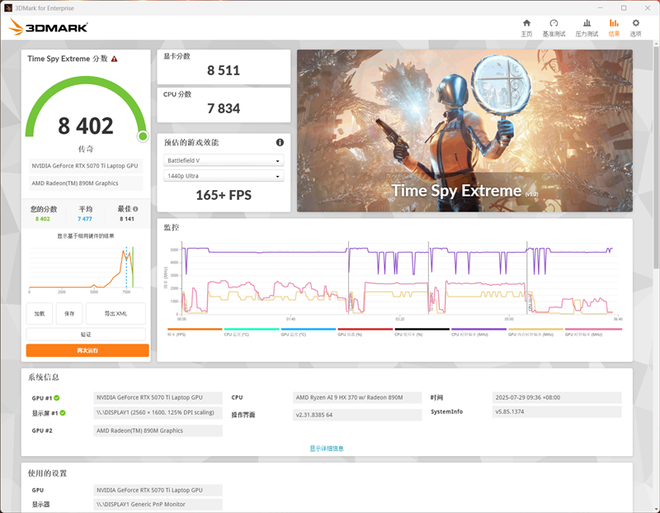Open the 主页 home icon

(x=527, y=27)
